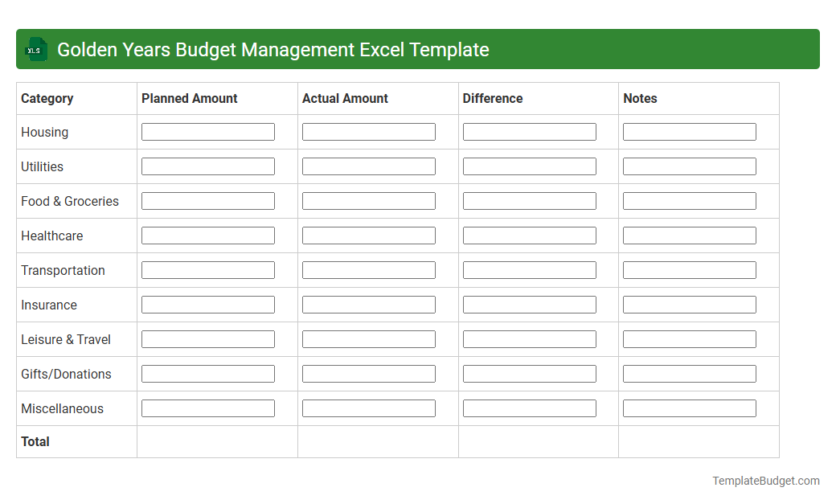836x504 pixels.
Task: Select the Category column header
Action: click(x=47, y=98)
